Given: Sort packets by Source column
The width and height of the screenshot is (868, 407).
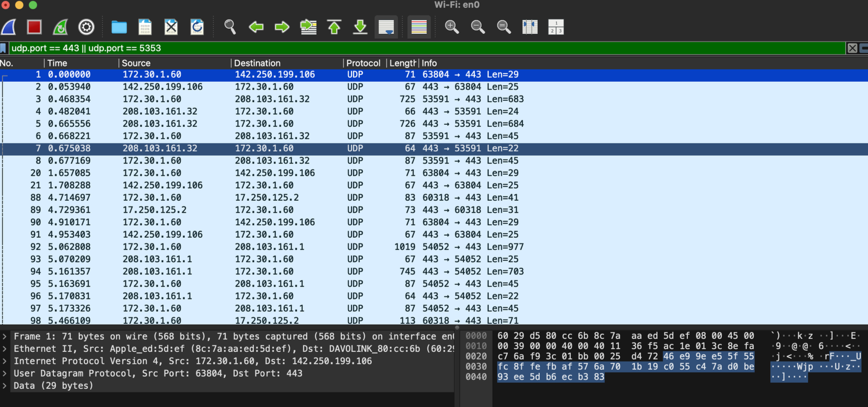Looking at the screenshot, I should (x=175, y=63).
